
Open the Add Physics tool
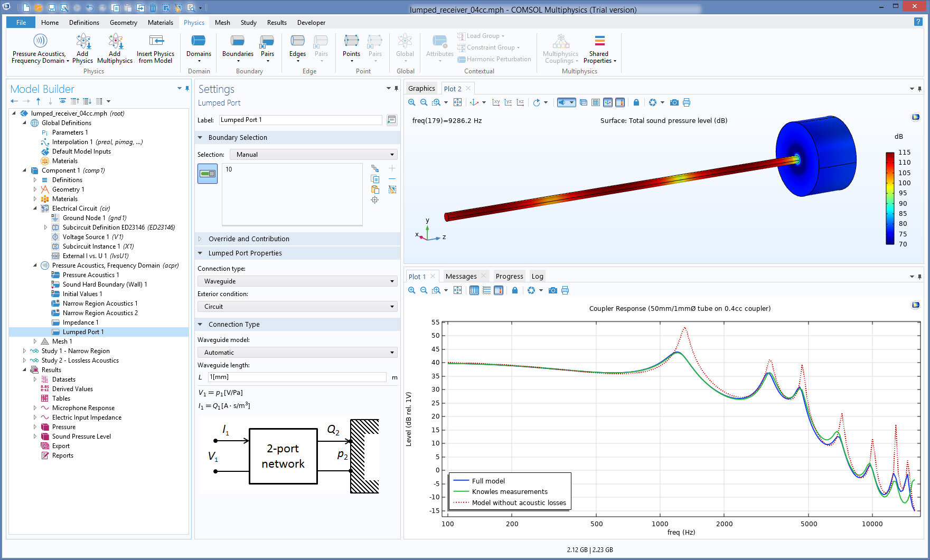point(83,48)
